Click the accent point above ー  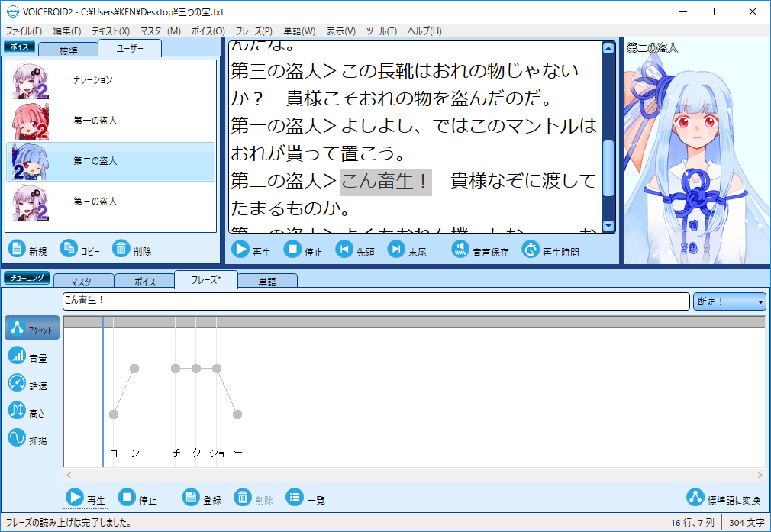(x=237, y=414)
